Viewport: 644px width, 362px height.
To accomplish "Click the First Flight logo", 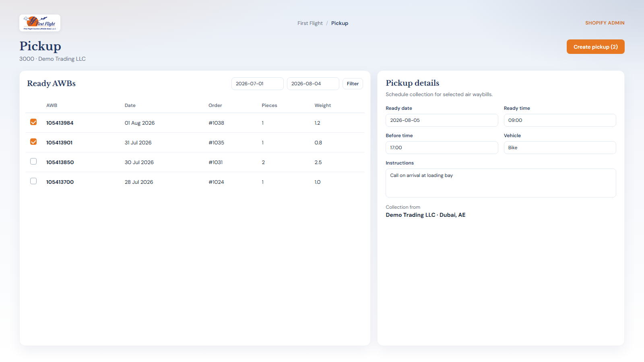I will point(40,23).
